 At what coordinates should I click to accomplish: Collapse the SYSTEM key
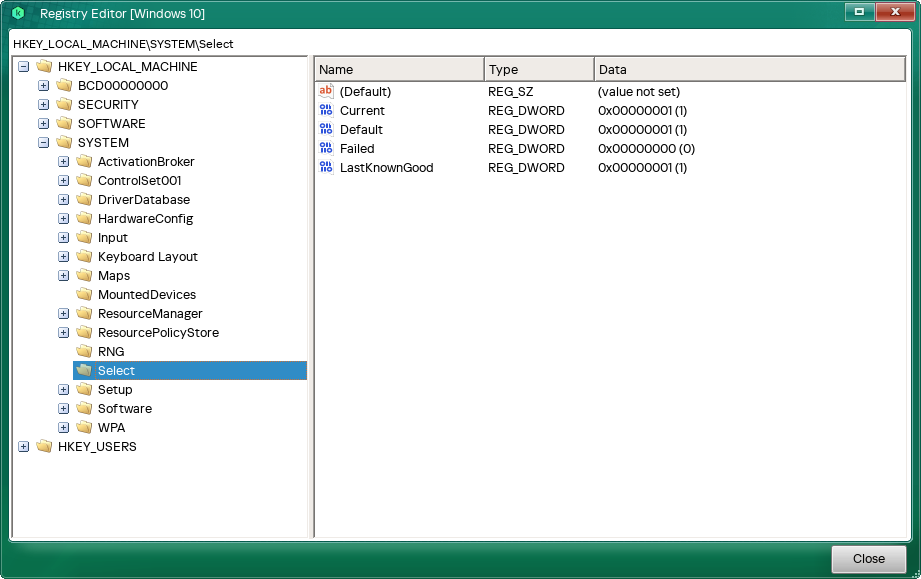pyautogui.click(x=43, y=142)
